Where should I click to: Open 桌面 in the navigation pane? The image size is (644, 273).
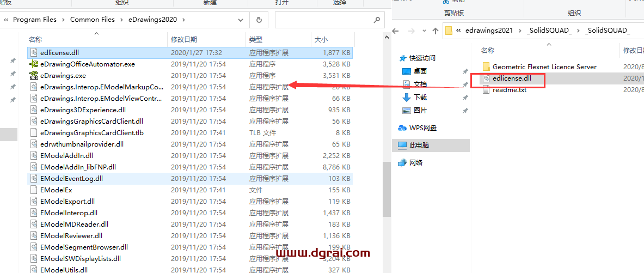coord(420,71)
